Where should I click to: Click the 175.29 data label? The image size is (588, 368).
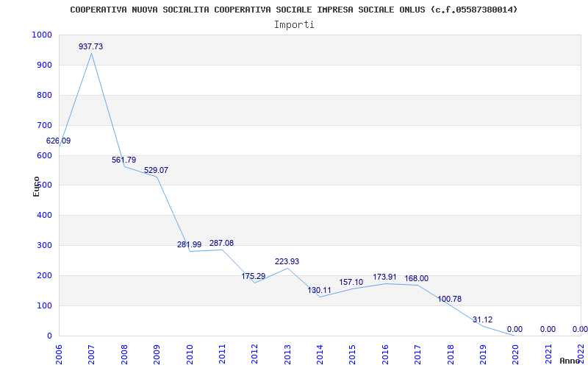click(x=253, y=276)
